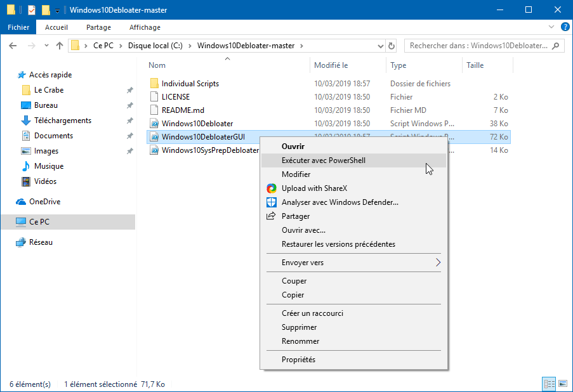Open the recent locations dropdown arrow

coord(46,46)
